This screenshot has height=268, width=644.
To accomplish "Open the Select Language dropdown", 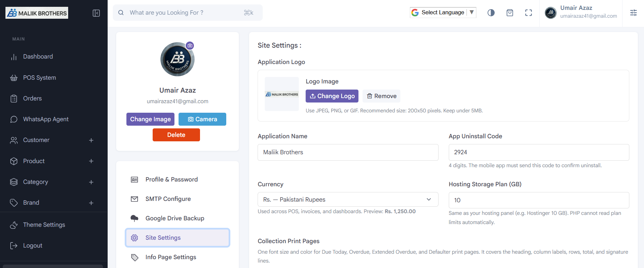I will [443, 13].
